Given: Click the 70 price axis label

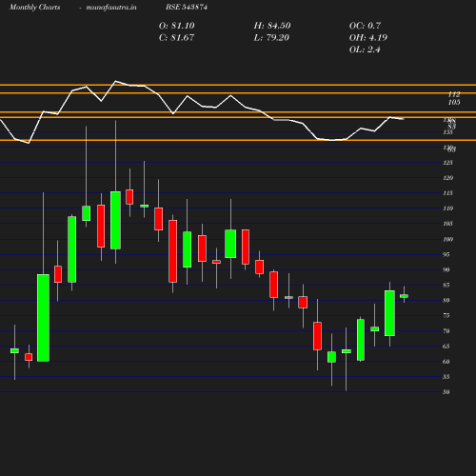Looking at the screenshot, I should 446,330.
